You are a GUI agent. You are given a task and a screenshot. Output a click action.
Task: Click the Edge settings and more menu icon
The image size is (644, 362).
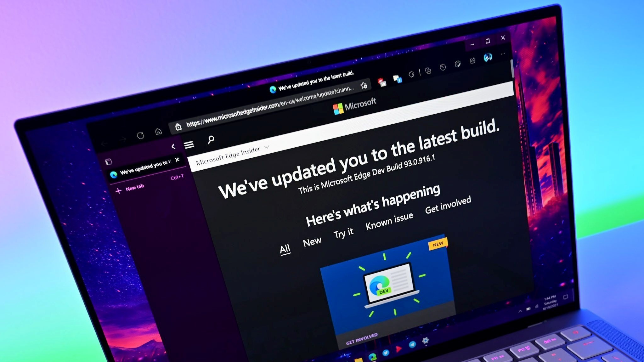(x=505, y=56)
